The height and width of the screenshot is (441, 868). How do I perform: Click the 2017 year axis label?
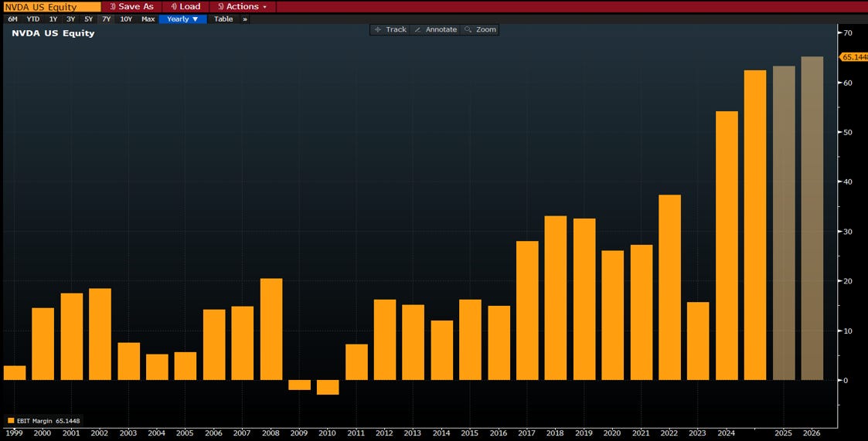(x=527, y=433)
